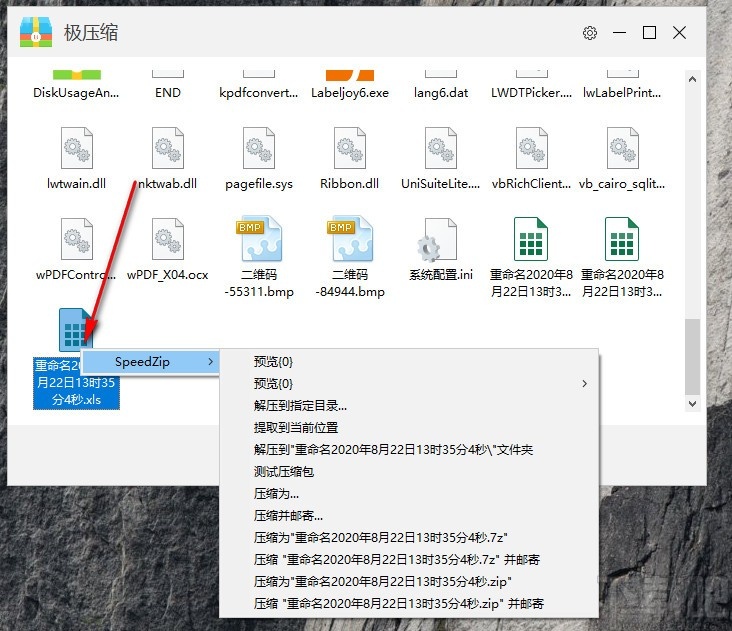Select the vb_cairo_sqlit file icon
Viewport: 732px width, 631px height.
[x=623, y=148]
